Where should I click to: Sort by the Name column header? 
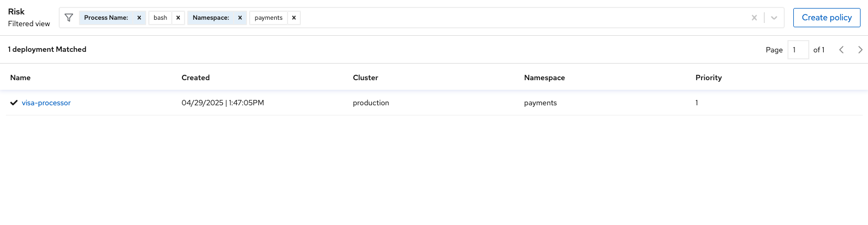(20, 77)
